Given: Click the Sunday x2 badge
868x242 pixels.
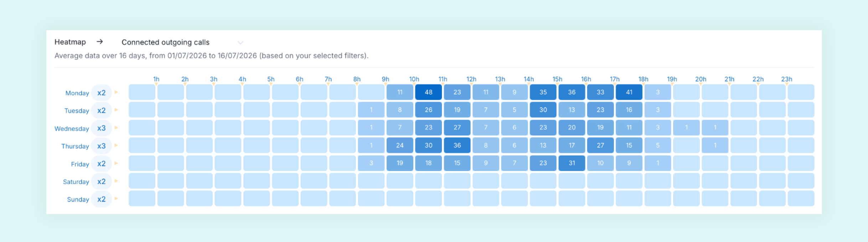Looking at the screenshot, I should pos(102,199).
